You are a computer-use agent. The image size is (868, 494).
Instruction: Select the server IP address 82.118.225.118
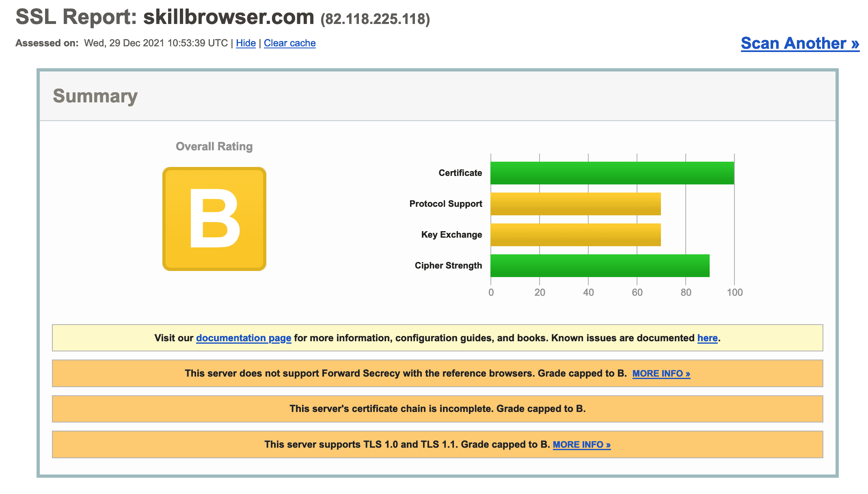(374, 18)
